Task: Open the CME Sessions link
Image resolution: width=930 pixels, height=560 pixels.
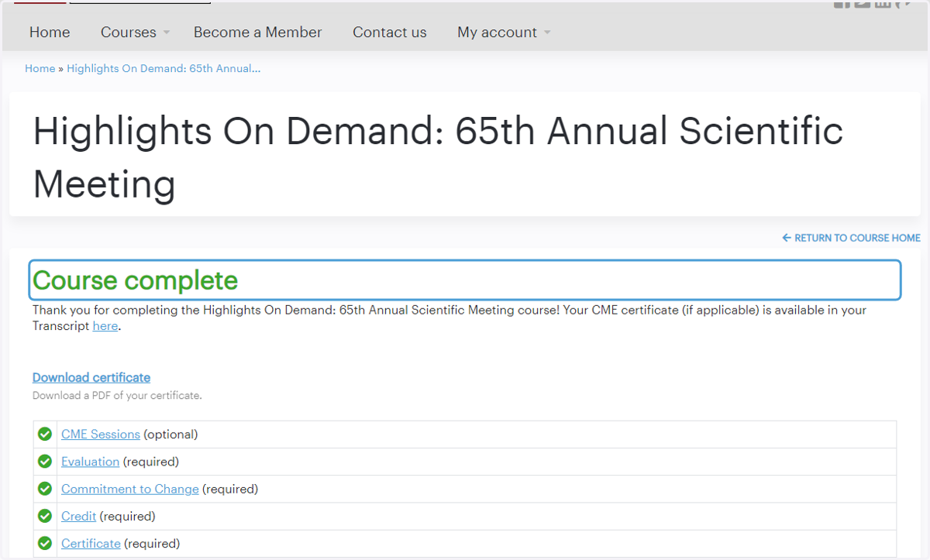Action: 101,435
